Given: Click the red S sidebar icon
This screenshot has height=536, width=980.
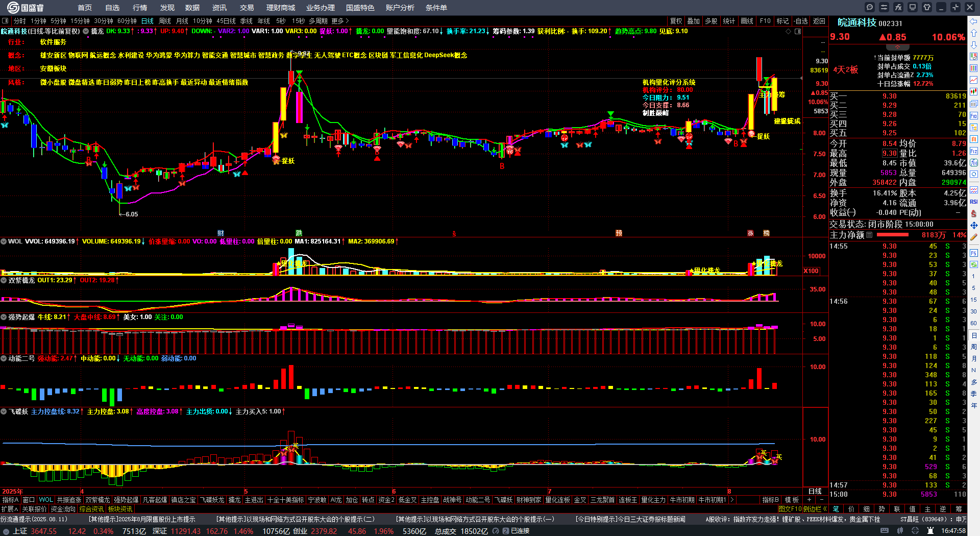Looking at the screenshot, I should coord(974,213).
